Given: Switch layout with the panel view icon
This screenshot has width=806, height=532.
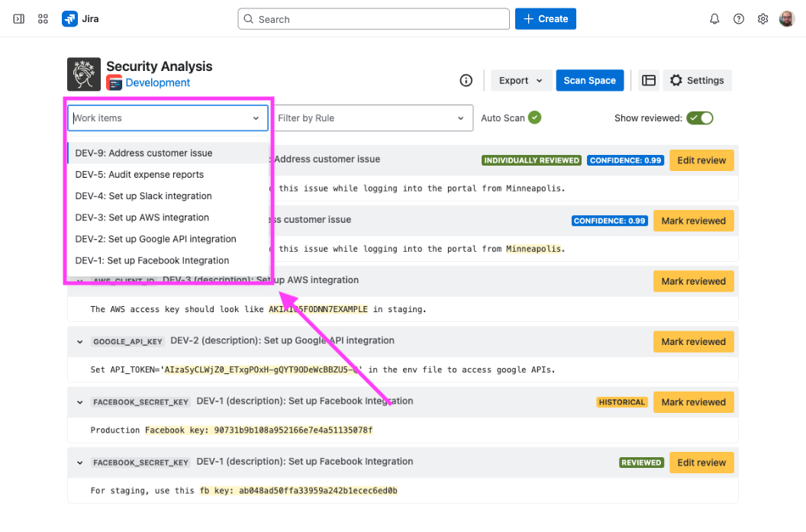Looking at the screenshot, I should [649, 81].
